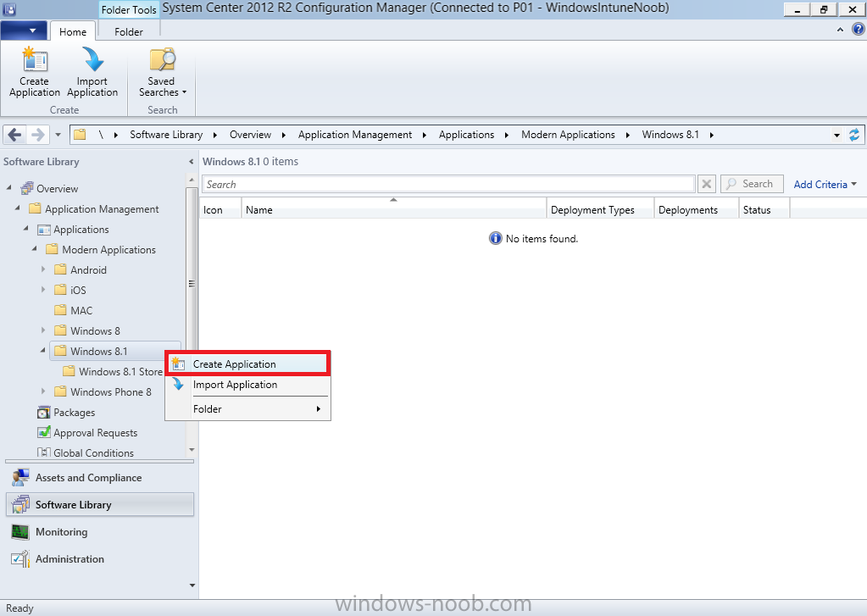Click Overview in the breadcrumb
Viewport: 867px width, 616px height.
(251, 135)
